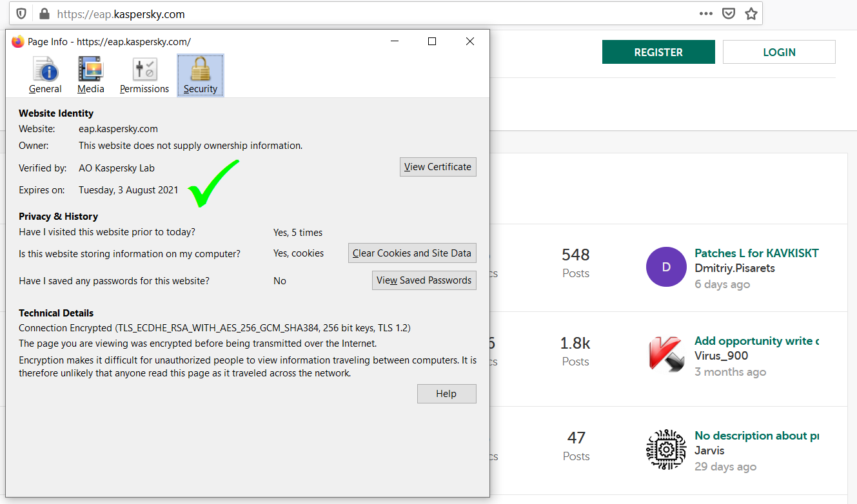Viewport: 857px width, 504px height.
Task: Click the 'Tuesday, 3 August 2021' expiry date
Action: [128, 190]
